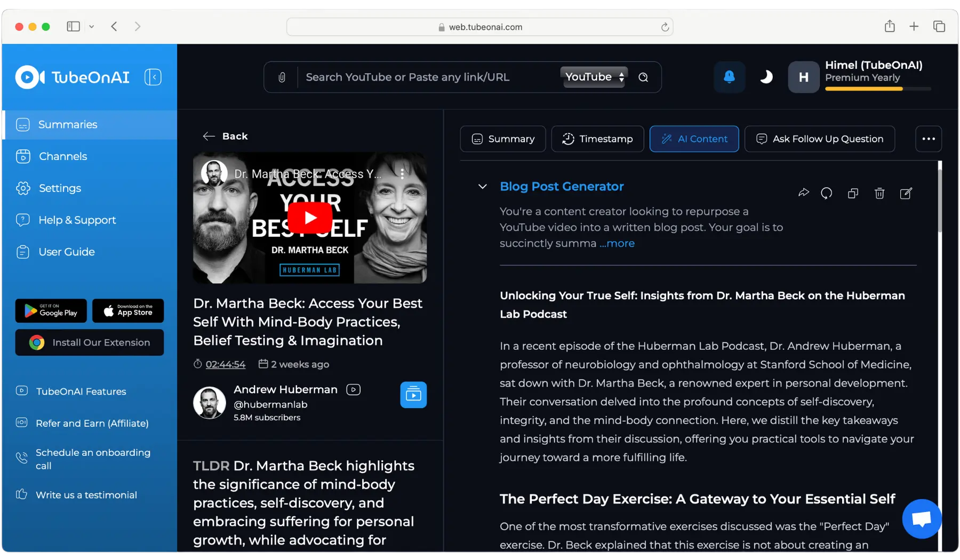Regenerate the Blog Post Generator content
960x560 pixels.
coord(827,193)
